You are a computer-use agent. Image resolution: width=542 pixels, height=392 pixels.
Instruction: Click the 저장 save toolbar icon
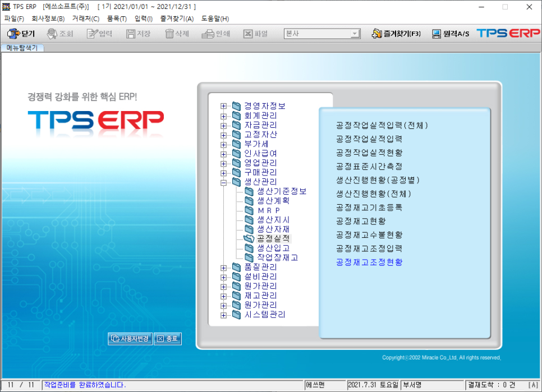click(x=131, y=34)
